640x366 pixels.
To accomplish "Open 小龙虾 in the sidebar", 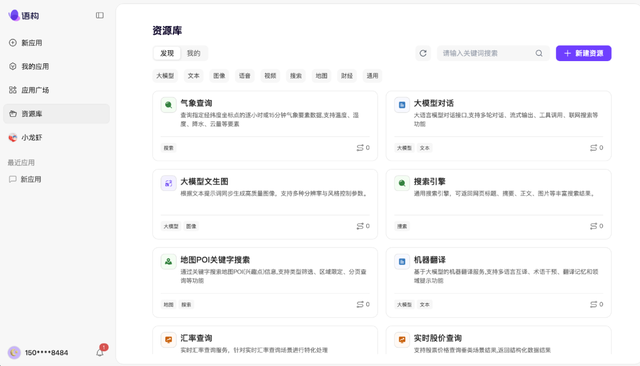I will point(56,138).
